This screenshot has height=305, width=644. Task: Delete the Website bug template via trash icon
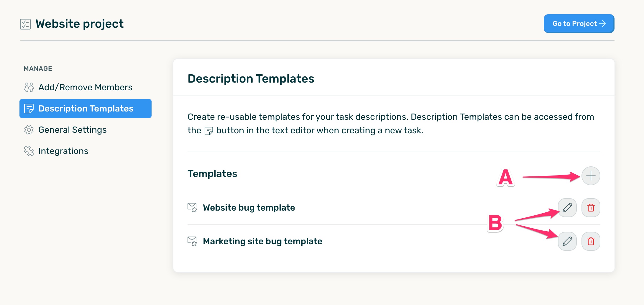591,208
